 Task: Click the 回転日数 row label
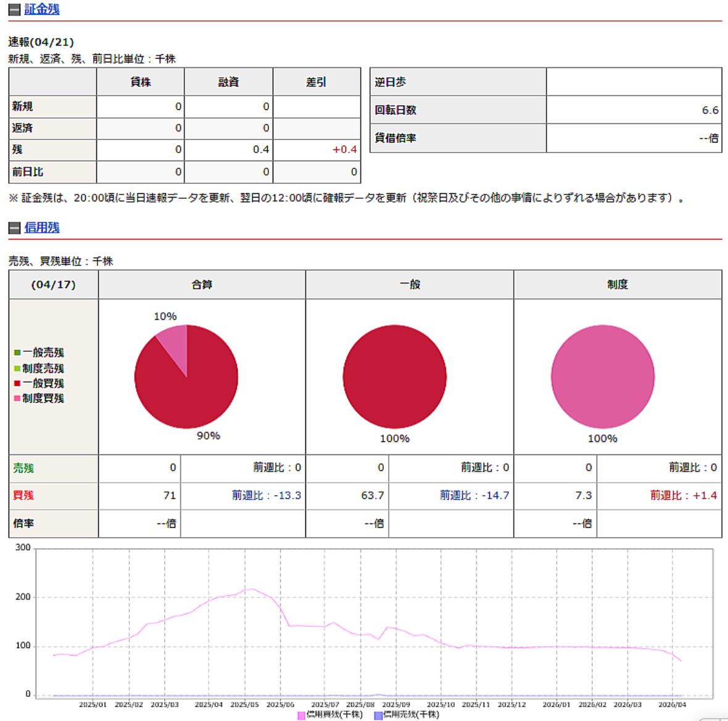tap(395, 110)
